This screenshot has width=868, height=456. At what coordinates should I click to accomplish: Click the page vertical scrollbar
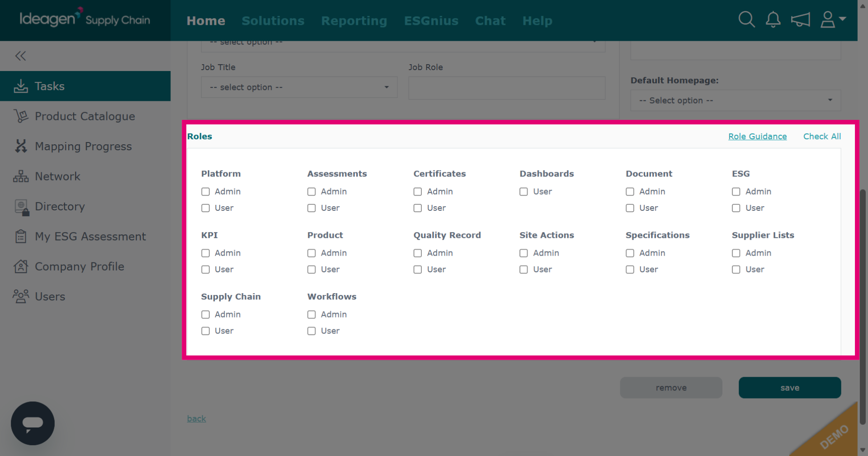pos(863,307)
